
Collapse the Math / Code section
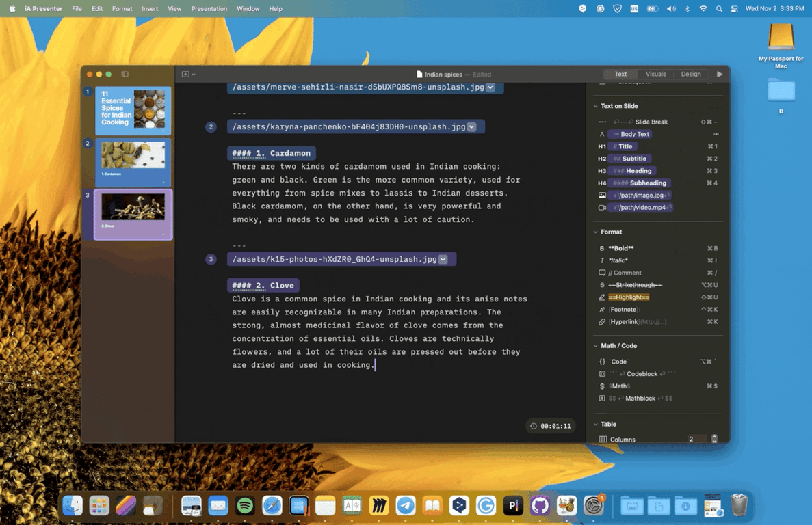coord(596,345)
